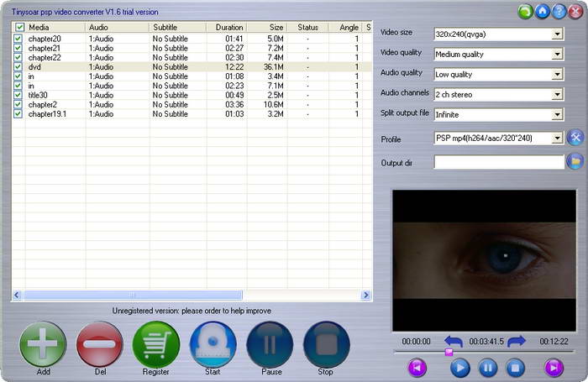
Task: Click the 00:12:22 end time label
Action: (x=554, y=341)
